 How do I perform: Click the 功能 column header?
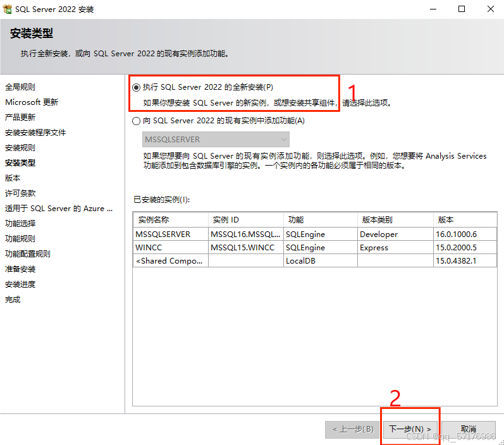click(321, 220)
